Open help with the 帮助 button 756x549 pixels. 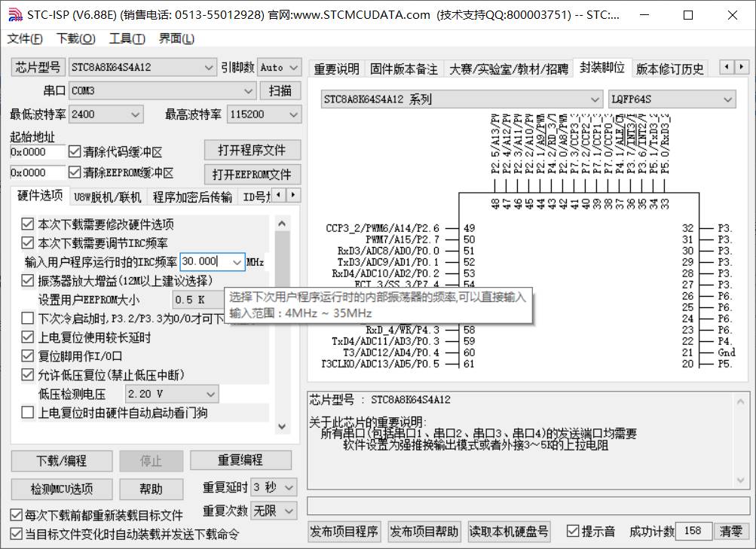[x=150, y=489]
